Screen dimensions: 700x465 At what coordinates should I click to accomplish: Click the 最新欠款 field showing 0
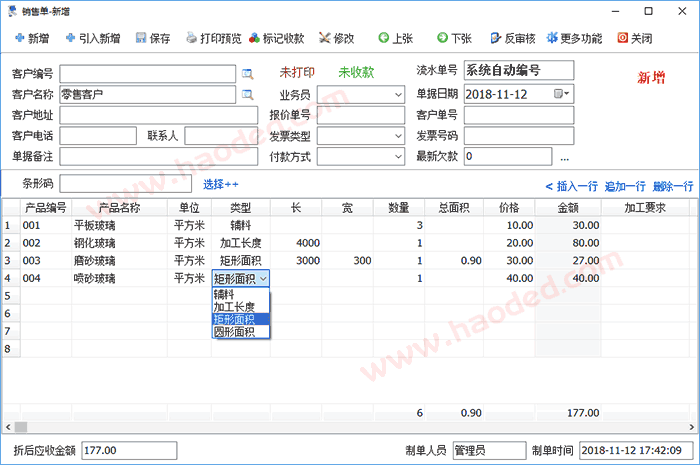508,157
